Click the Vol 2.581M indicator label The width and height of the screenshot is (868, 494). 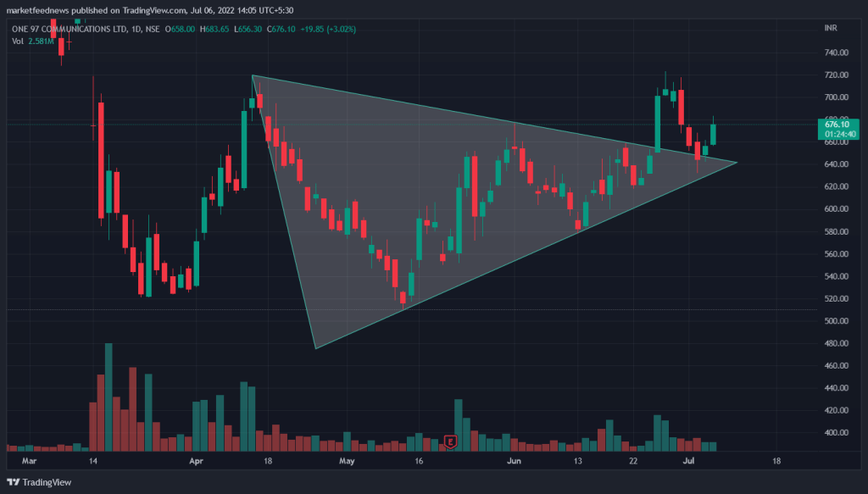coord(35,41)
